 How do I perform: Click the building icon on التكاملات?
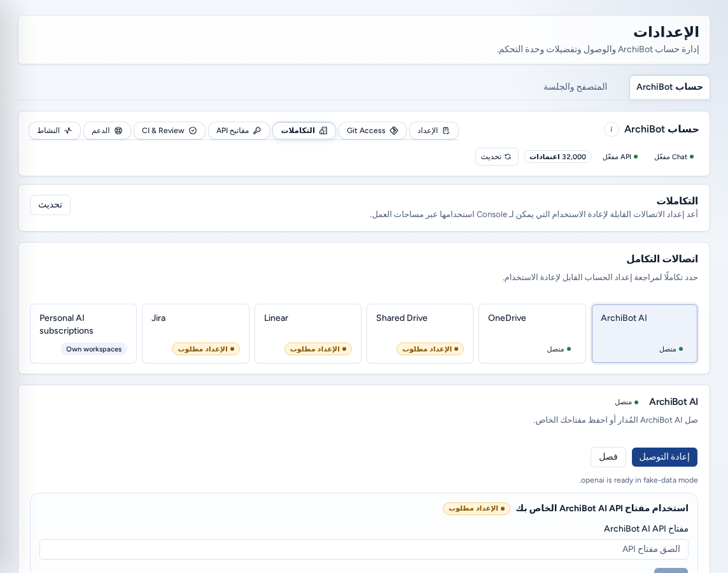click(324, 131)
